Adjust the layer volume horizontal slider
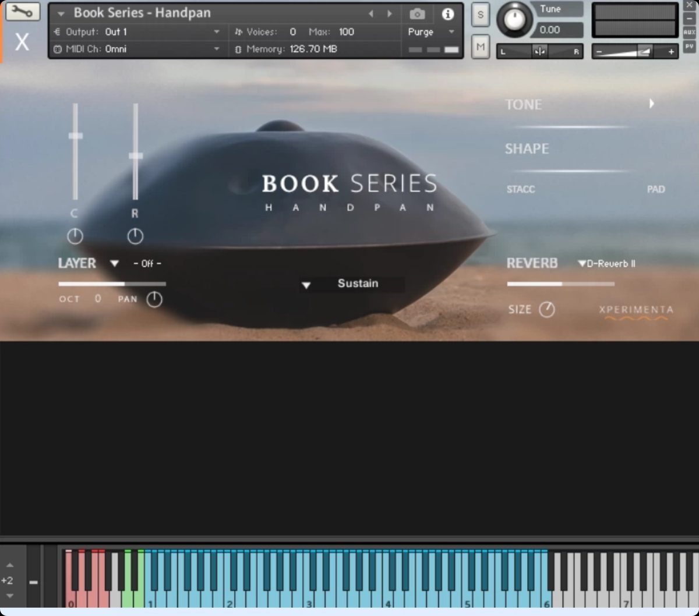Image resolution: width=699 pixels, height=616 pixels. click(x=112, y=284)
